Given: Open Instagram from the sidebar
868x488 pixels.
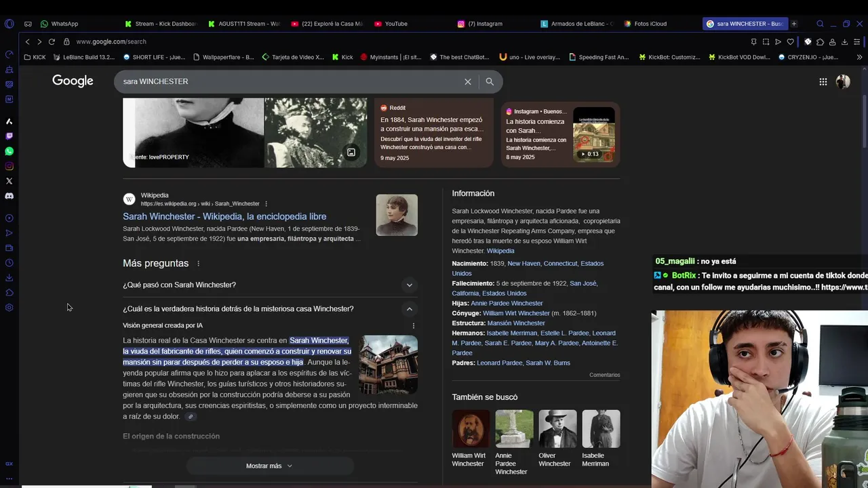Looking at the screenshot, I should pyautogui.click(x=9, y=166).
